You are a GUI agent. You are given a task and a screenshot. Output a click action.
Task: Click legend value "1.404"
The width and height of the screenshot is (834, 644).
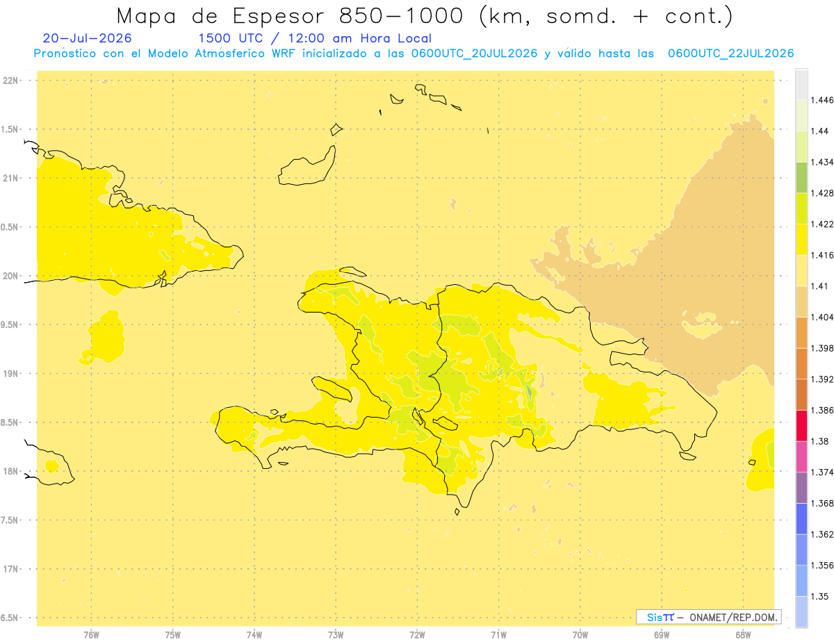[x=822, y=317]
